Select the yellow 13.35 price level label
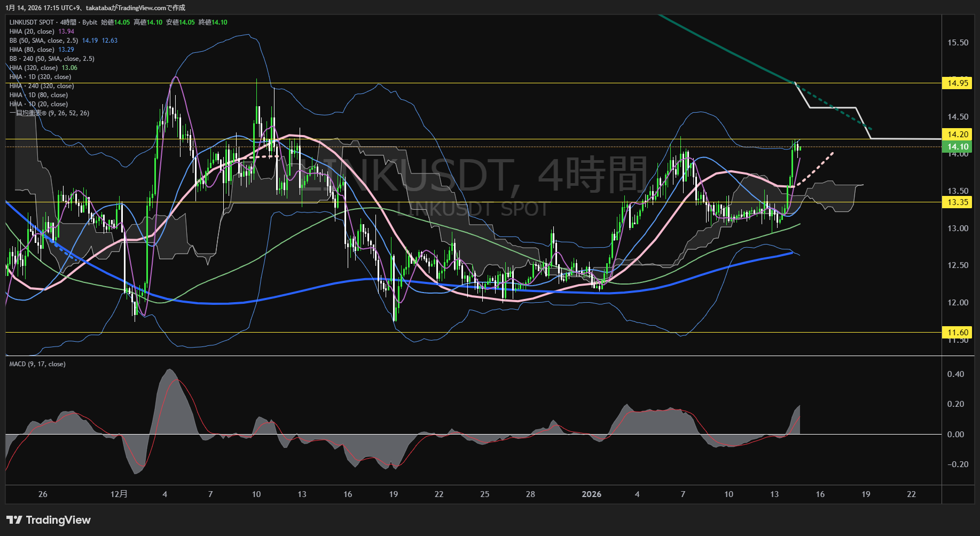 pyautogui.click(x=958, y=202)
